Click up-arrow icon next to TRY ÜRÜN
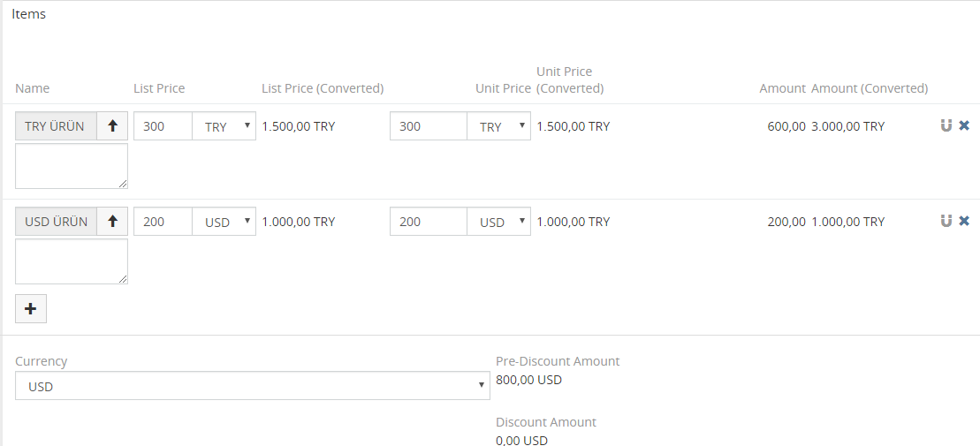 click(112, 126)
